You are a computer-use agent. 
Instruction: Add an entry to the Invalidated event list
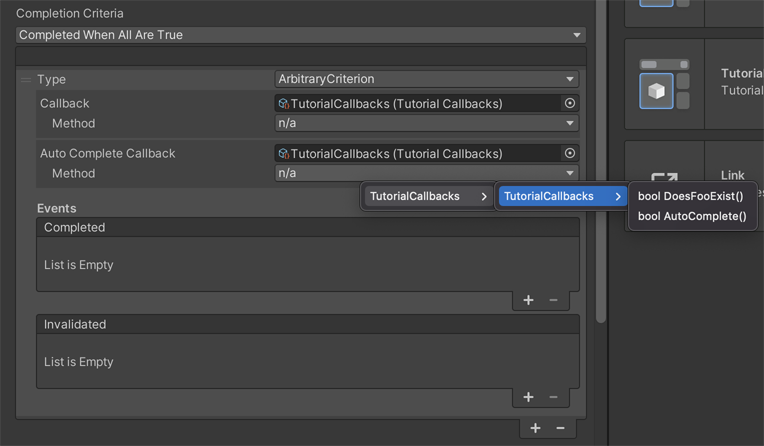pyautogui.click(x=528, y=397)
